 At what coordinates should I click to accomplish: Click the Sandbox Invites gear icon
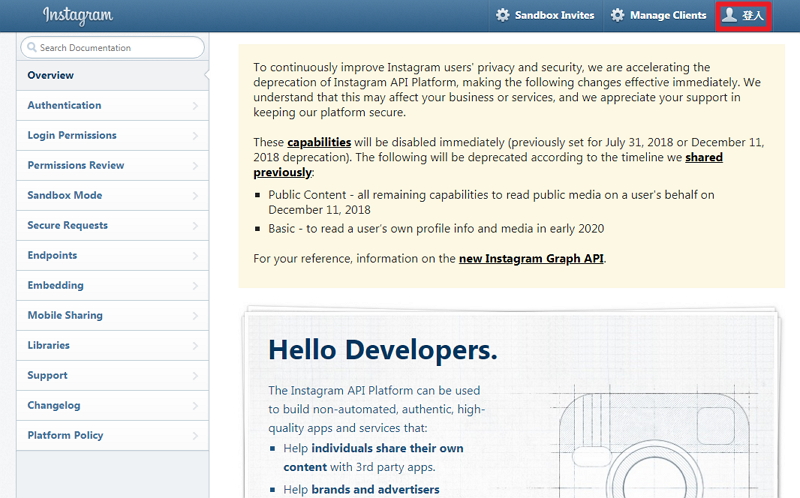[x=503, y=15]
